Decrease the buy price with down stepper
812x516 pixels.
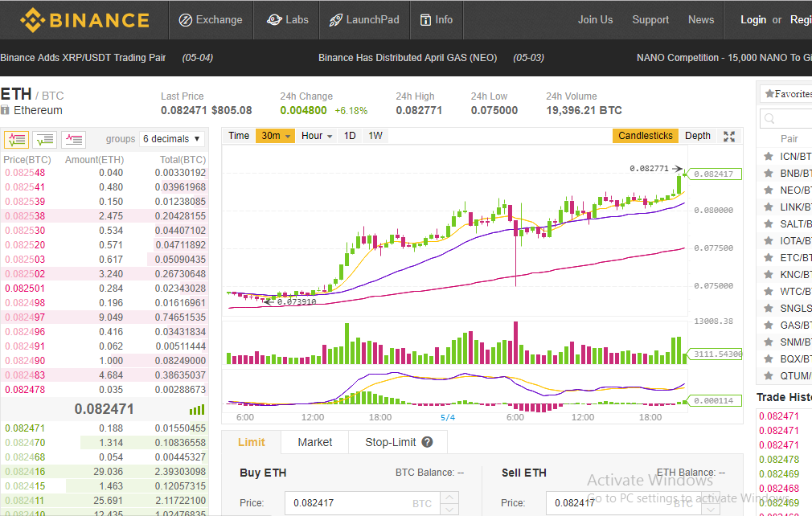pyautogui.click(x=449, y=510)
